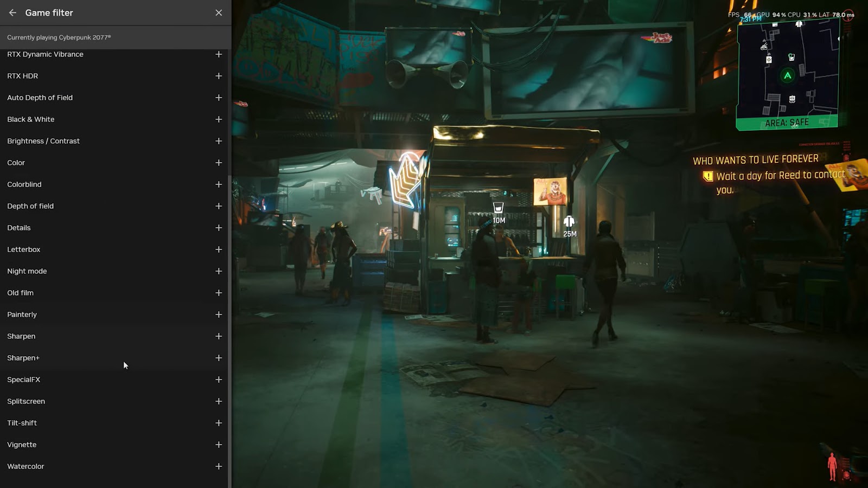Select the Night mode label

tap(27, 271)
